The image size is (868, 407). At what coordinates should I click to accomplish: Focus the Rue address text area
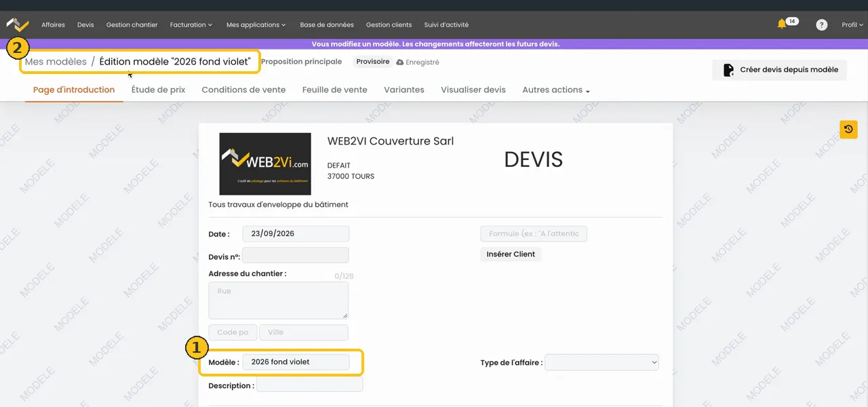click(279, 301)
